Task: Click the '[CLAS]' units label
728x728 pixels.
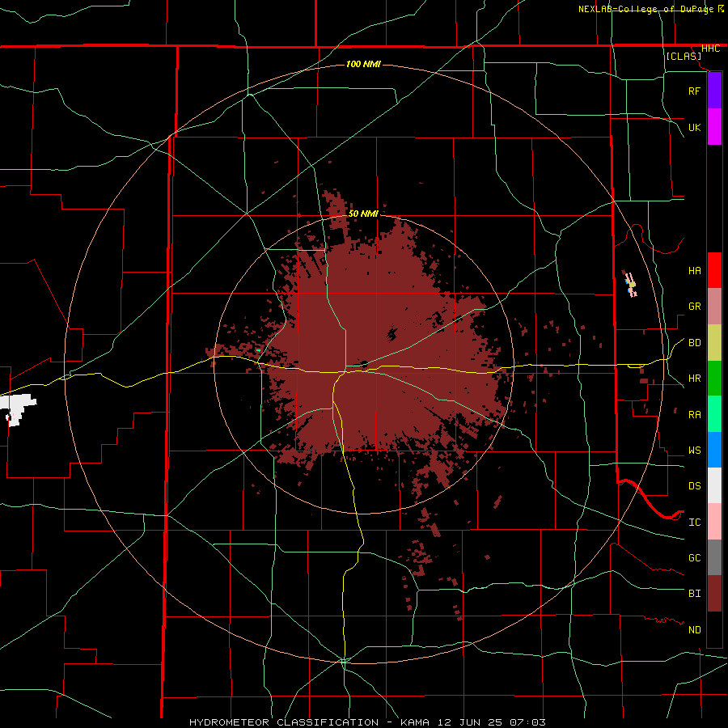Action: pyautogui.click(x=684, y=56)
